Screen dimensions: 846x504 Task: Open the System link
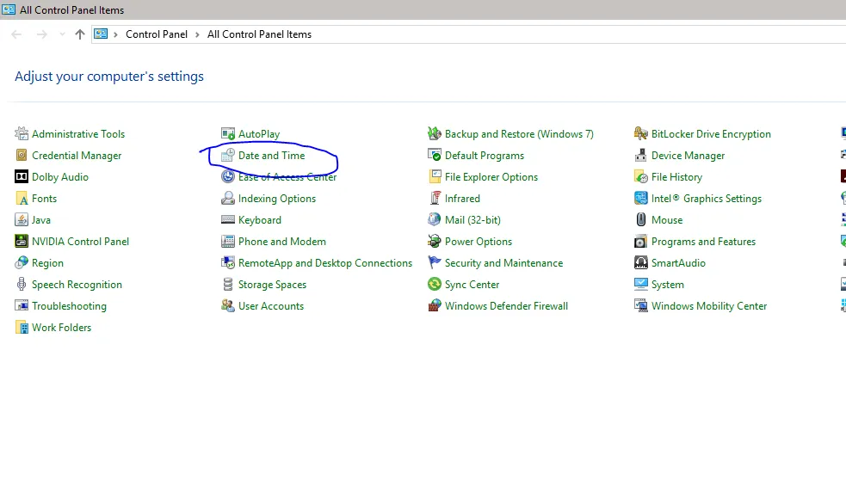(667, 285)
